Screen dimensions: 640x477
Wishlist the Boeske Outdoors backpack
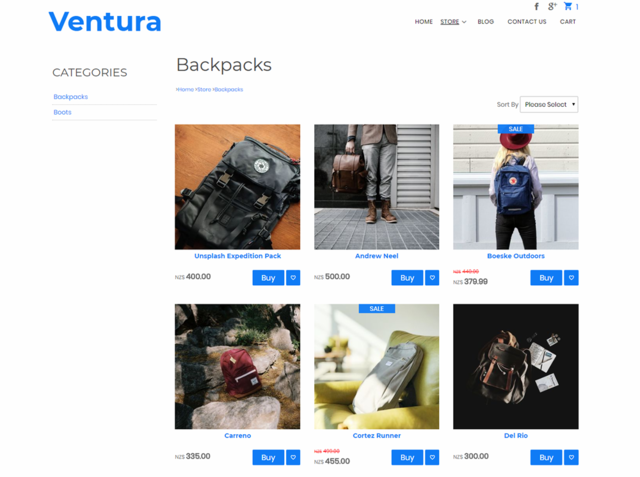(571, 278)
